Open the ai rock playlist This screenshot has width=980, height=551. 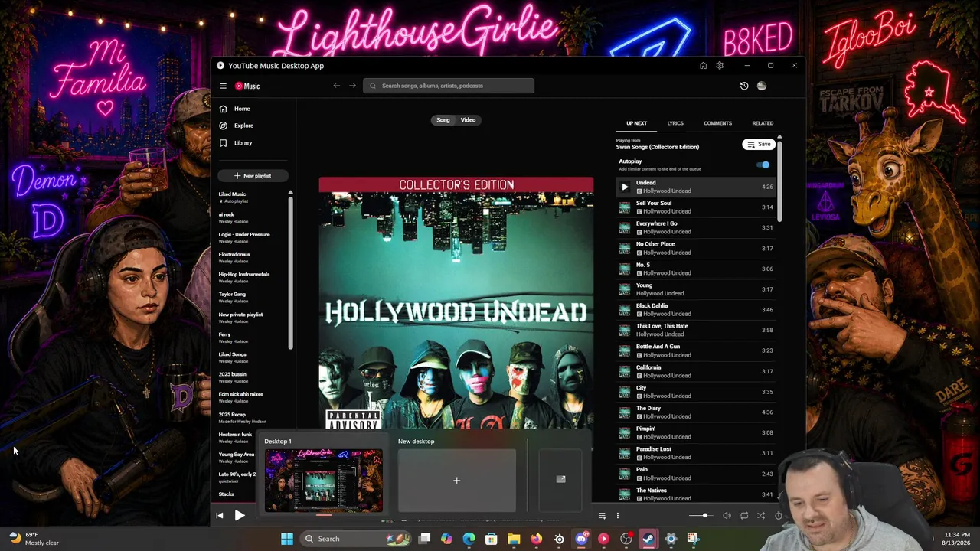[x=251, y=218]
